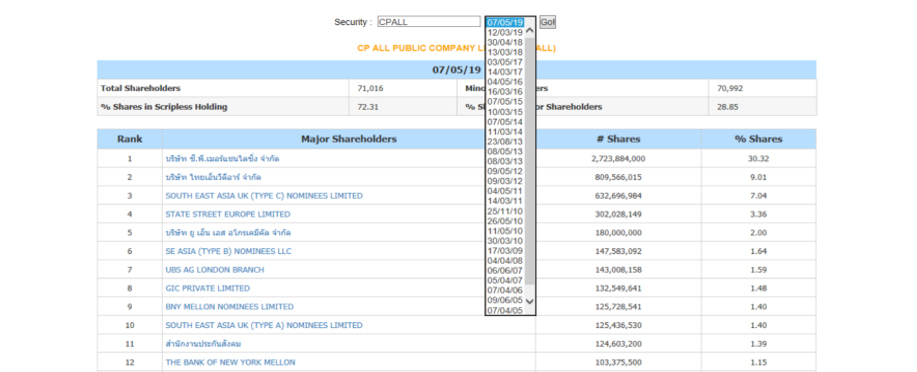Viewport: 917px width, 372px height.
Task: Click the Total Shareholders value 71,016
Action: pyautogui.click(x=370, y=89)
